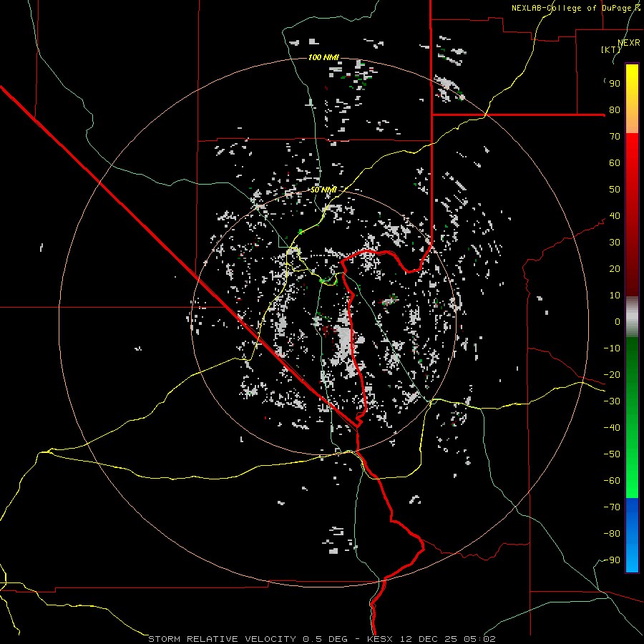Click the bright green segment near -60

coord(632,479)
